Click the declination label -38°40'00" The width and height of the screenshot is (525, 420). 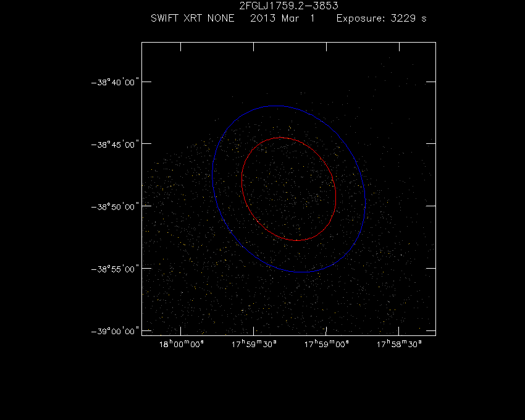pyautogui.click(x=115, y=82)
